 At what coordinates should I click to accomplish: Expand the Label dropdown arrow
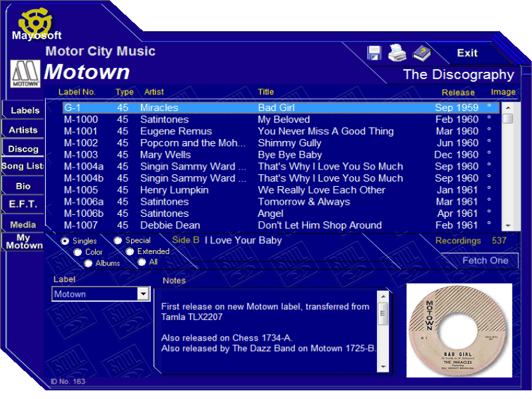point(144,294)
